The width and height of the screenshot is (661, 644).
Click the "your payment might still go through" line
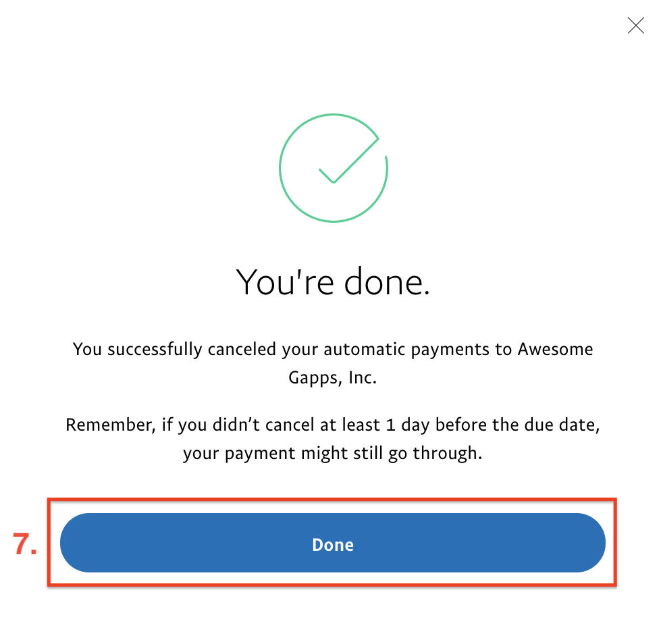click(x=333, y=454)
